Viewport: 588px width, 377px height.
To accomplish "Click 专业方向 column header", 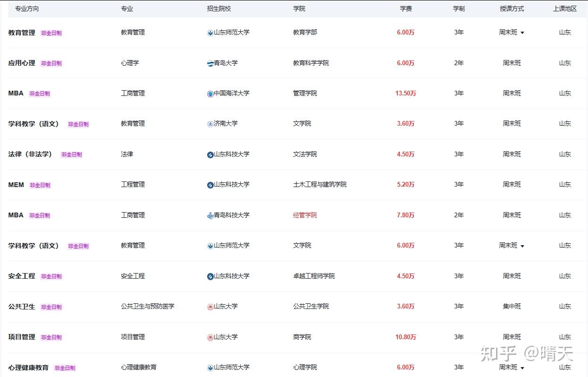I will 27,9.
